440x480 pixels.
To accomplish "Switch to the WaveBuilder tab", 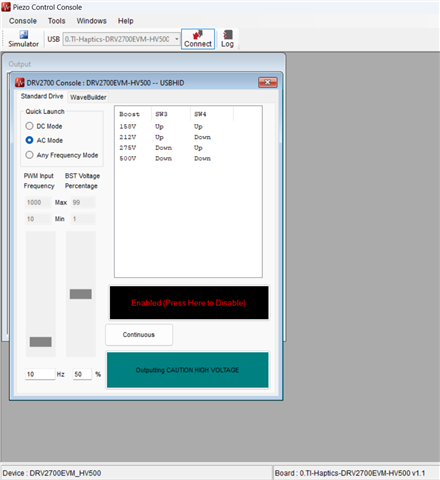I will point(88,97).
